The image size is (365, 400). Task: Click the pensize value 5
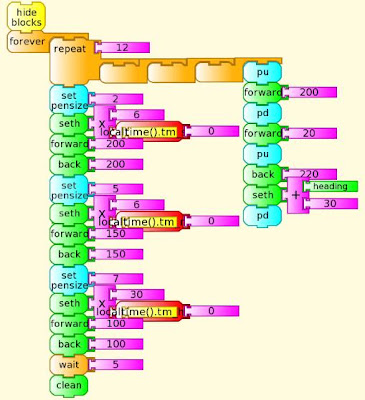pyautogui.click(x=115, y=189)
